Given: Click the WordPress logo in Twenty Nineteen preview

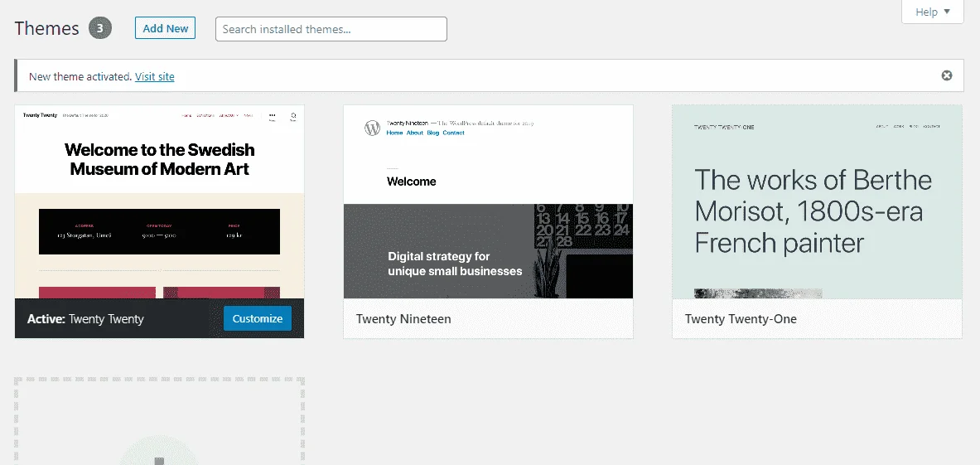Looking at the screenshot, I should point(373,128).
